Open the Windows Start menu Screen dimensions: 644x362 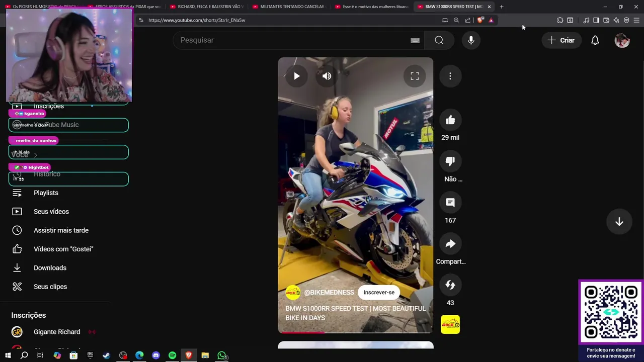(x=8, y=355)
